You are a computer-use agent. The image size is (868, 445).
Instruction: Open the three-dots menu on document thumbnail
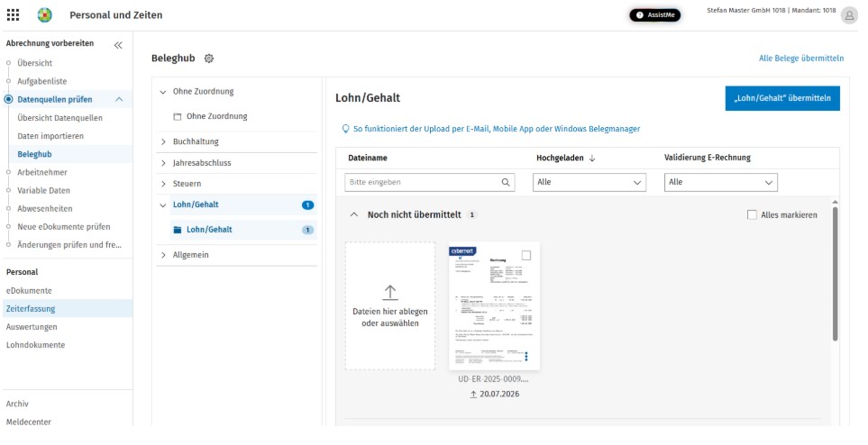[x=525, y=356]
